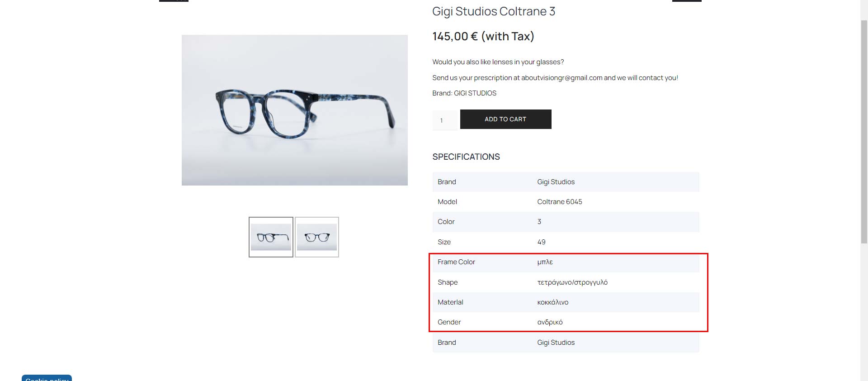Click the 145,00 € price text

[x=455, y=36]
